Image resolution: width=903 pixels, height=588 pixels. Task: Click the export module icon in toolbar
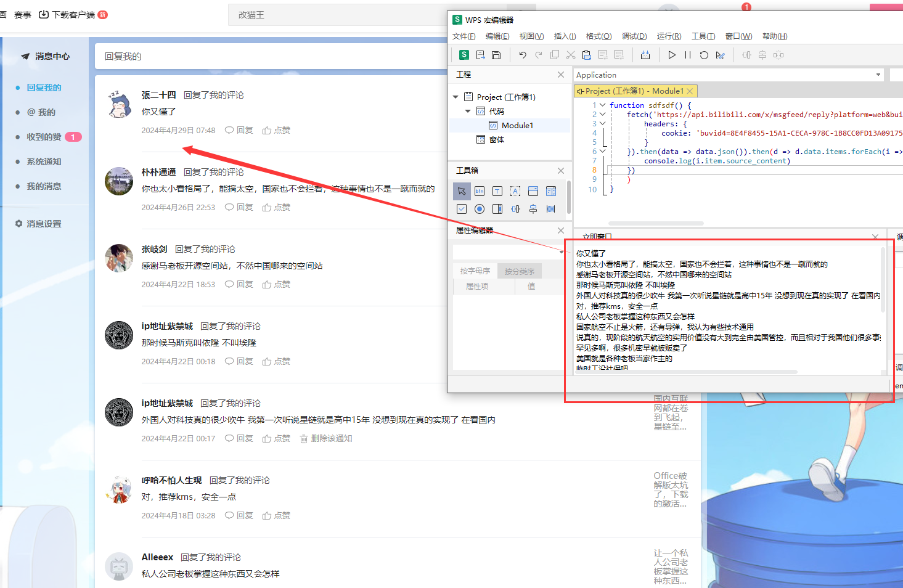(480, 55)
